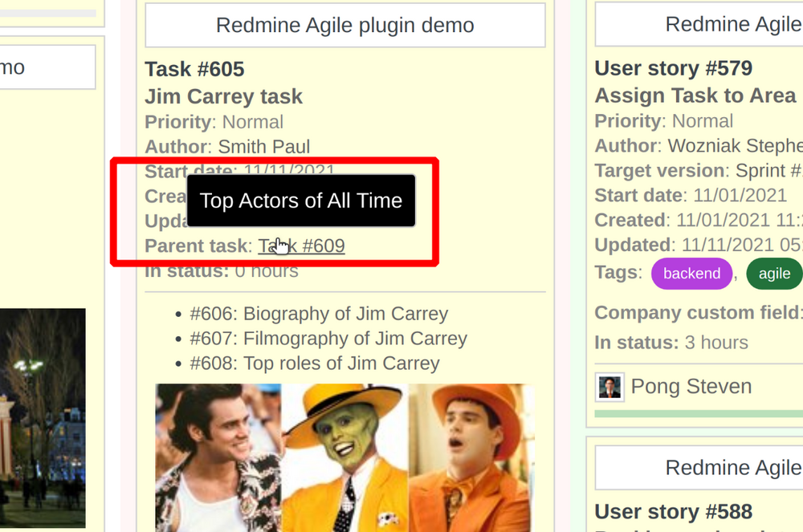Open User story #588
Image resolution: width=803 pixels, height=532 pixels.
coord(673,512)
